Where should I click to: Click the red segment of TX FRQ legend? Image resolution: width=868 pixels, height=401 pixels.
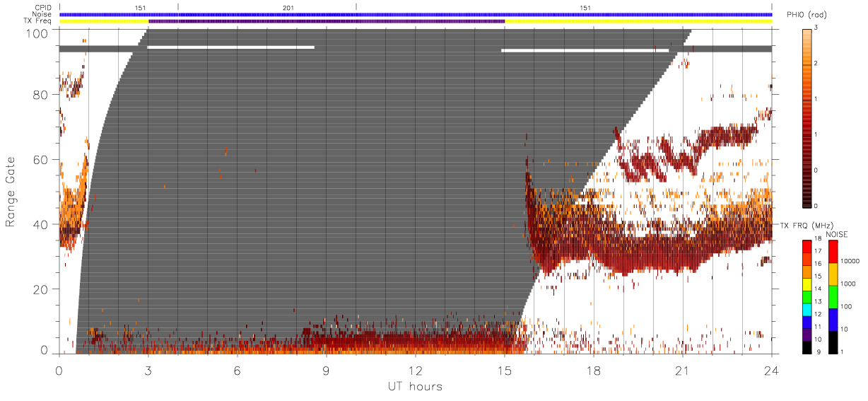coord(807,247)
